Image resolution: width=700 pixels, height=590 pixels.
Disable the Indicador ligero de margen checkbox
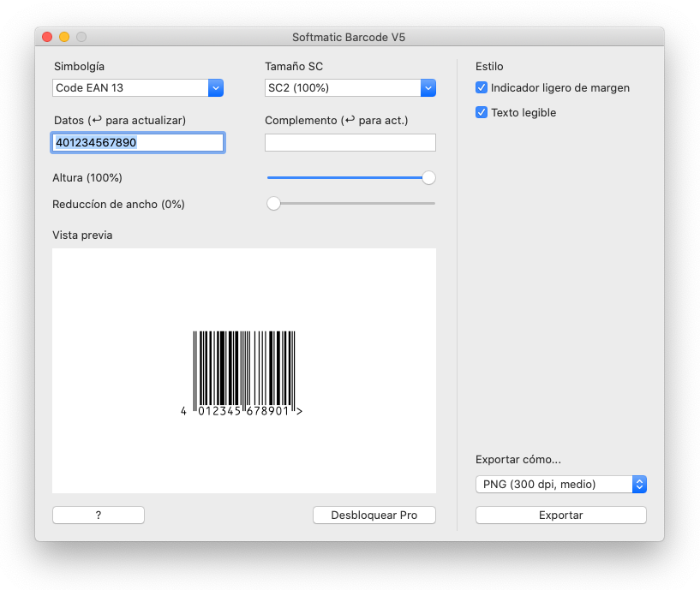coord(482,87)
